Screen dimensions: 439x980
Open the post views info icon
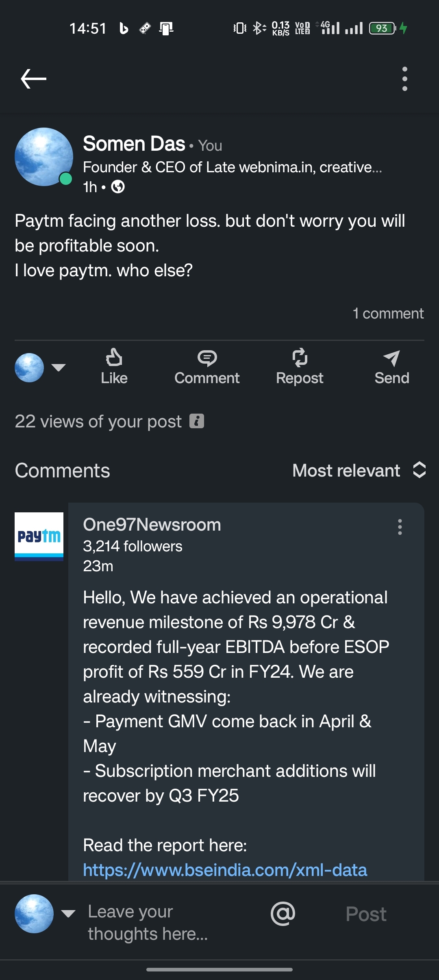(197, 421)
